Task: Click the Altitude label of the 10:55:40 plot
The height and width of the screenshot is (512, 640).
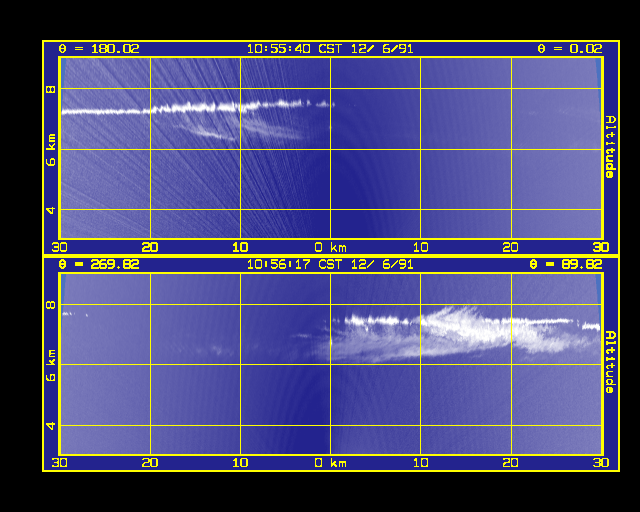Action: click(x=610, y=147)
